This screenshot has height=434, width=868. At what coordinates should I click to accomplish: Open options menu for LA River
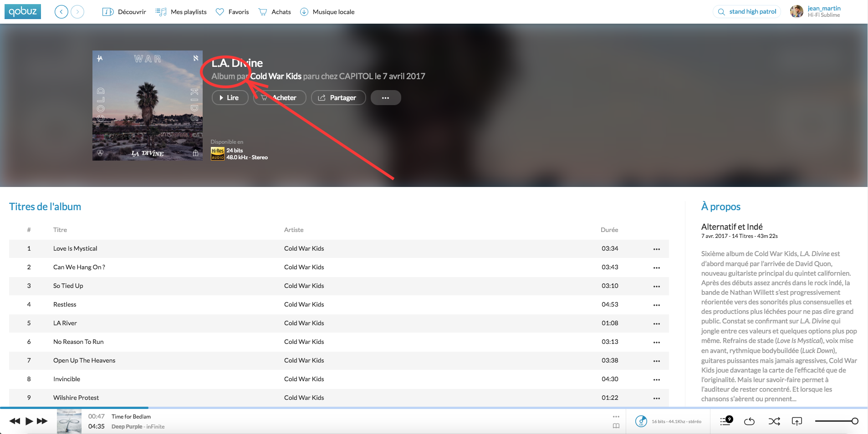tap(657, 323)
